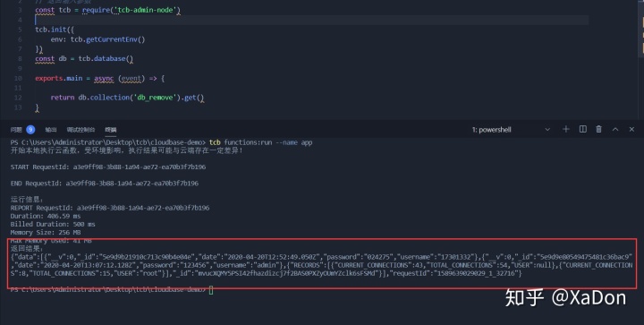Maximize the panel with the up chevron
The height and width of the screenshot is (325, 644).
(x=615, y=130)
